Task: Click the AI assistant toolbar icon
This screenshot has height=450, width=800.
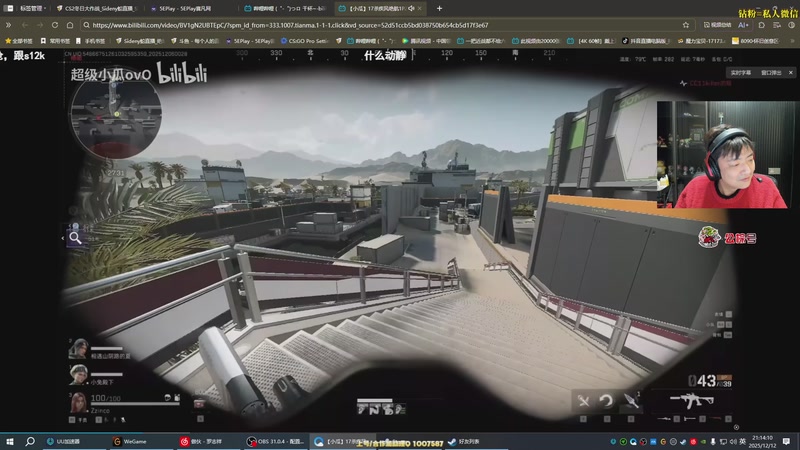Action: pyautogui.click(x=743, y=25)
